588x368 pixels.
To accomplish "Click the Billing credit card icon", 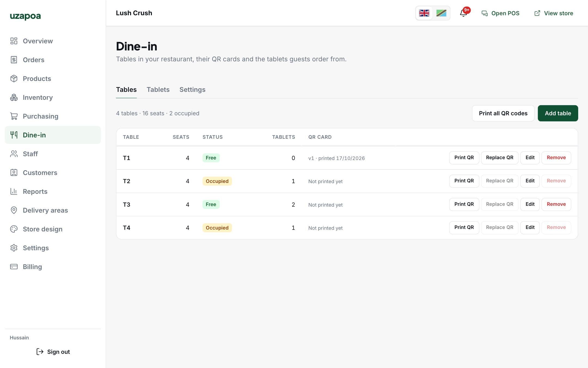I will point(14,267).
